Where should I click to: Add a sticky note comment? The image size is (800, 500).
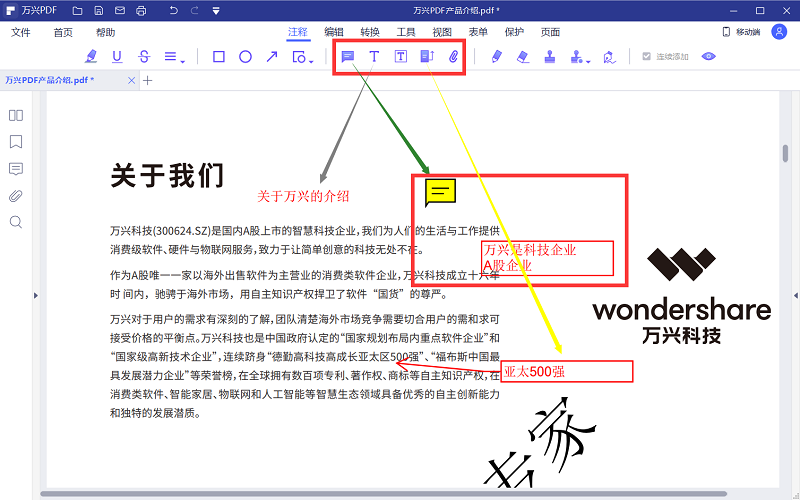point(348,57)
